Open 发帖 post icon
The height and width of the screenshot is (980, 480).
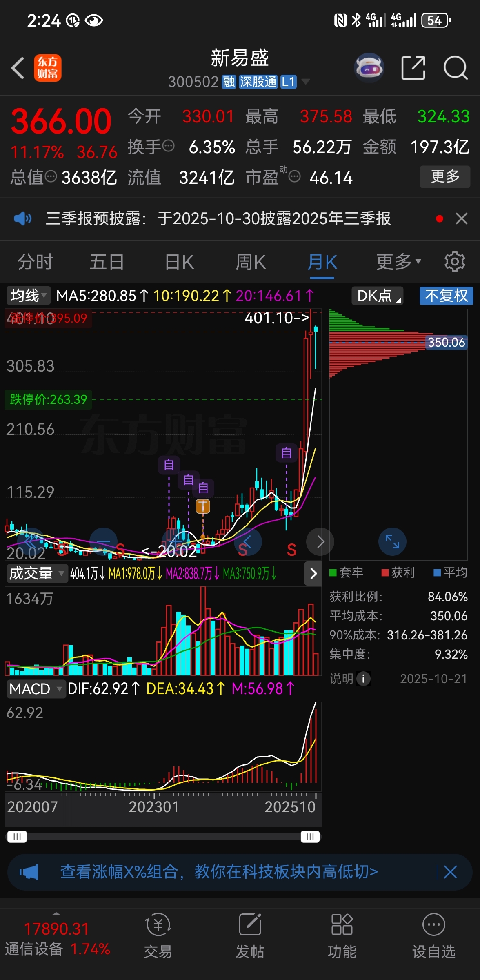250,935
